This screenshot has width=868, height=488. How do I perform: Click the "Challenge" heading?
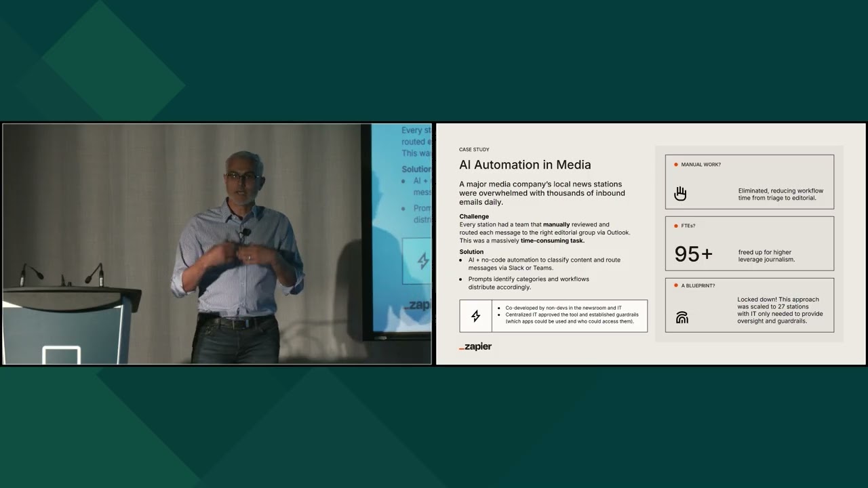(x=474, y=216)
